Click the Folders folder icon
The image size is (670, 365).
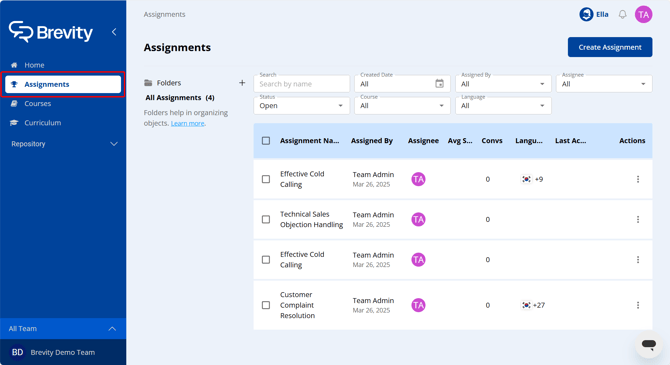pos(148,83)
